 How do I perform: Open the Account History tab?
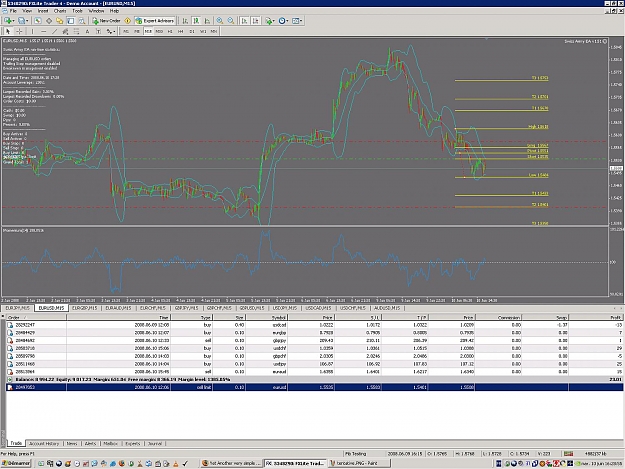[x=44, y=443]
